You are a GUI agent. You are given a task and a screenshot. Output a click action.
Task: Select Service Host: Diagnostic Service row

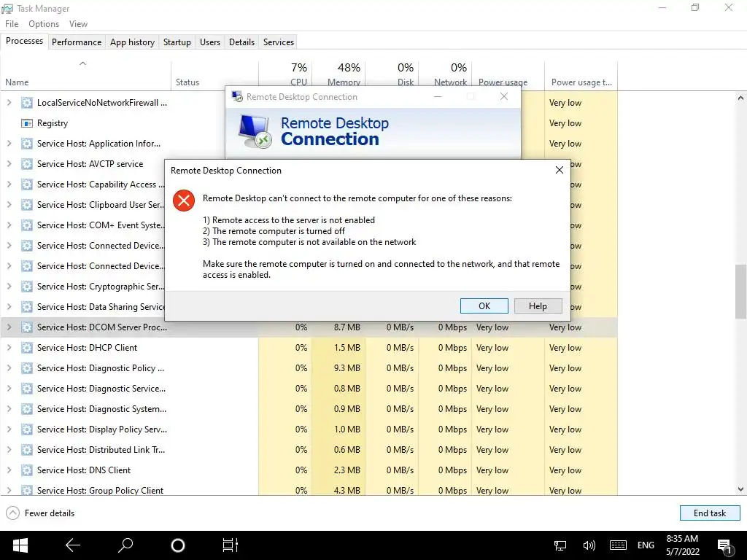[x=309, y=389]
